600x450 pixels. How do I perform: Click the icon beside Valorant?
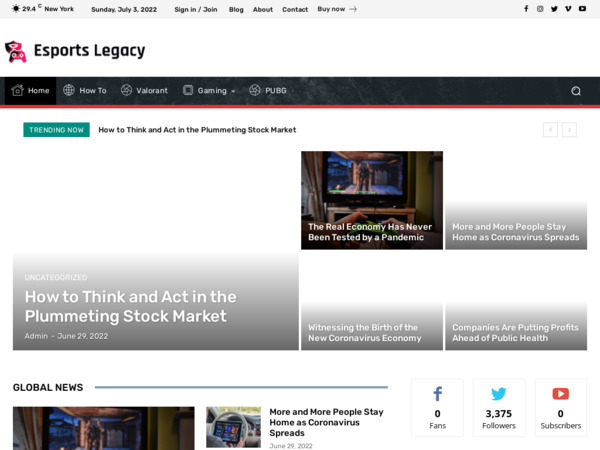click(126, 90)
